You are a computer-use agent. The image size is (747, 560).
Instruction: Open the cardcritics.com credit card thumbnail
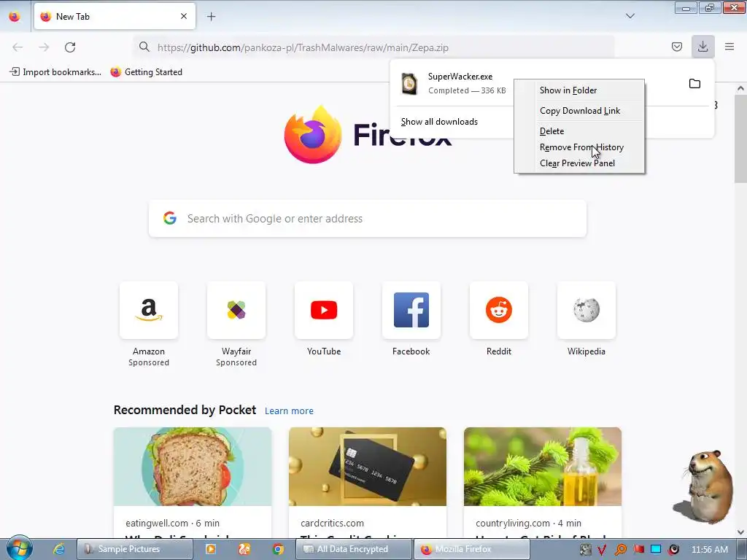coord(368,467)
